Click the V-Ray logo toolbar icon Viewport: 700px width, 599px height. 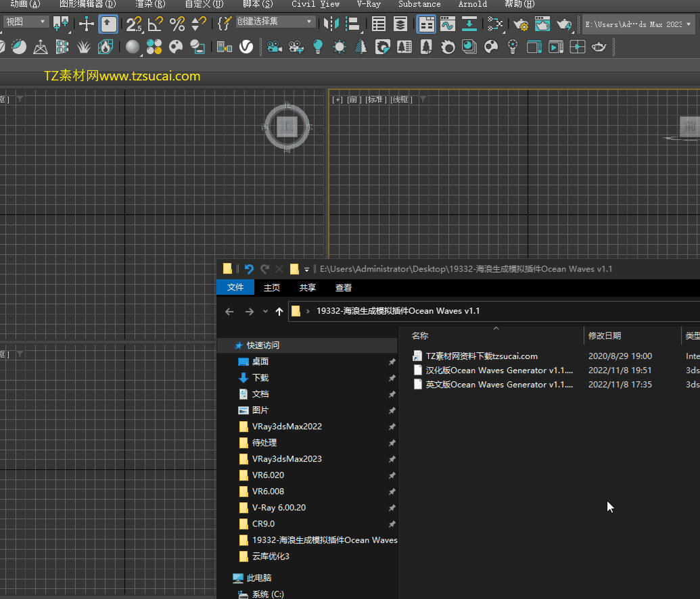tap(246, 47)
